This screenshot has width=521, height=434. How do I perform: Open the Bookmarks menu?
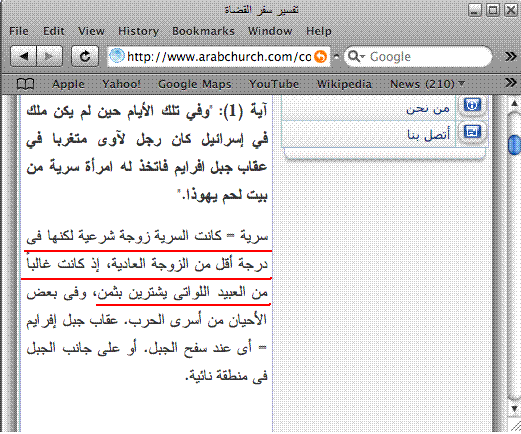click(x=203, y=31)
